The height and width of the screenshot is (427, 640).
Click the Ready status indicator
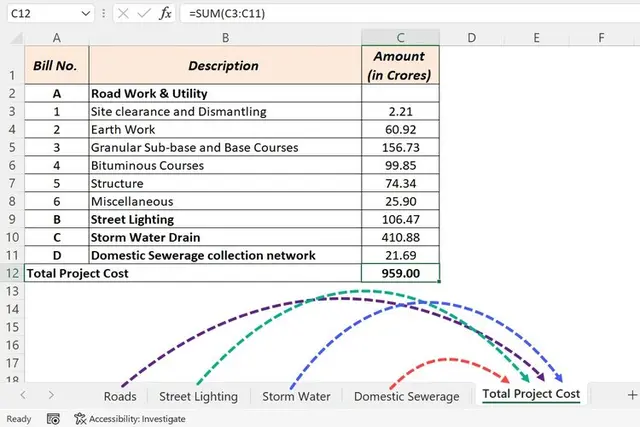click(19, 419)
